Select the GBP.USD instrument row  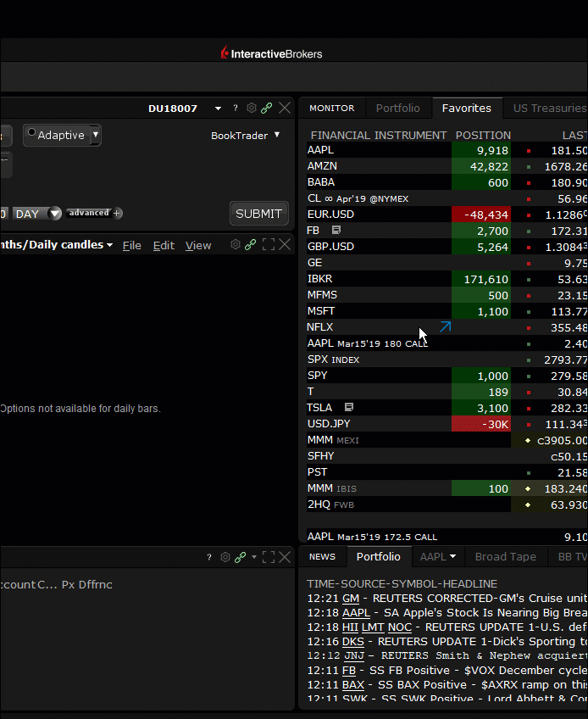pyautogui.click(x=447, y=247)
